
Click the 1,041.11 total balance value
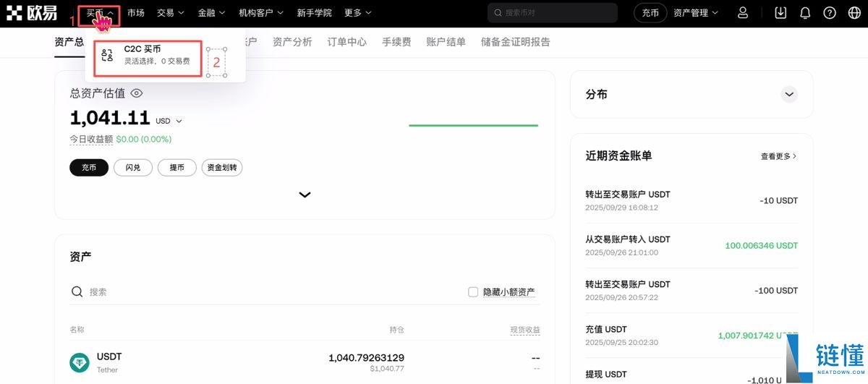(x=110, y=118)
